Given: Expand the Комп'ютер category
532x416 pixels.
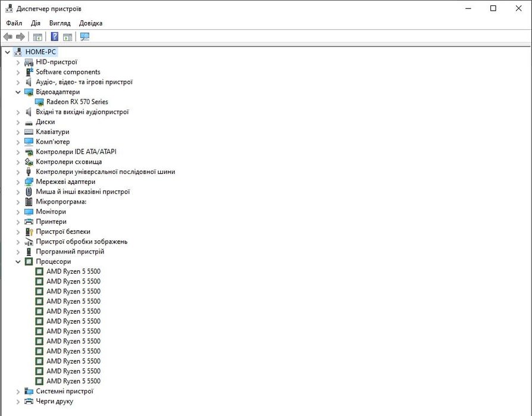Looking at the screenshot, I should (18, 142).
